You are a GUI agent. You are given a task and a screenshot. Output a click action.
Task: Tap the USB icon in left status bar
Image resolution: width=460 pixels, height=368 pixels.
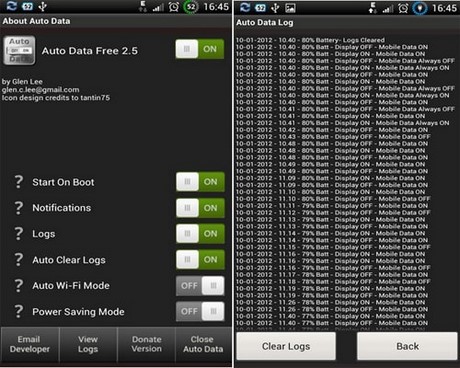tap(43, 6)
